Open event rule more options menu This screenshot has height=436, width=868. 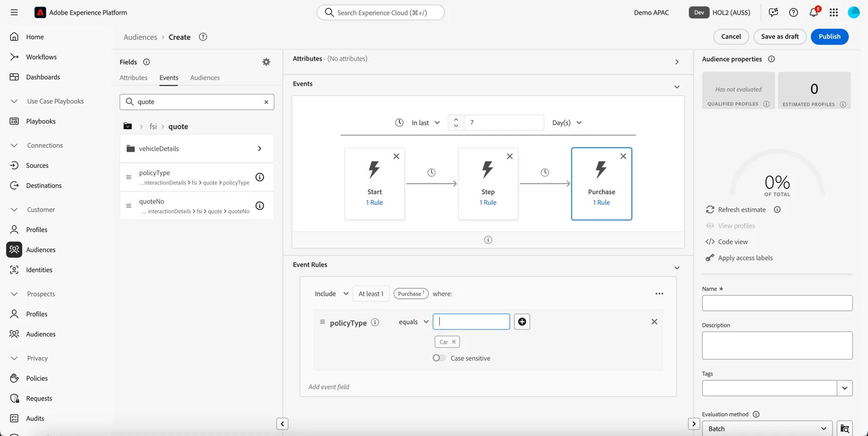660,294
